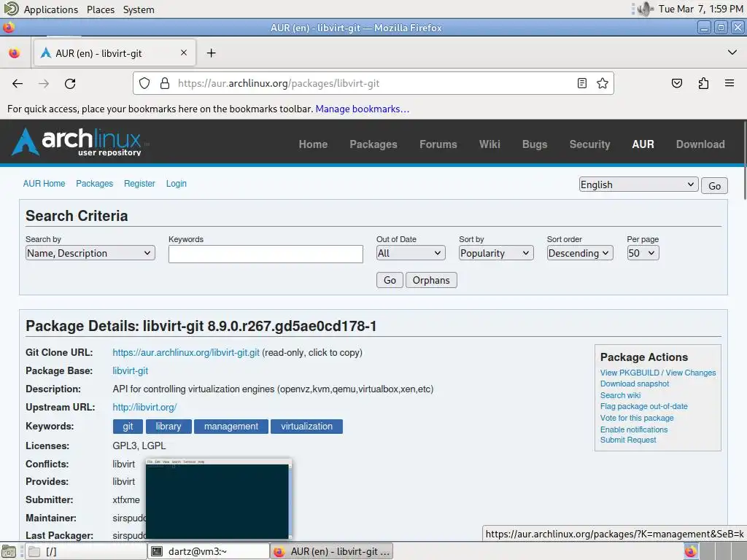747x560 pixels.
Task: Click the browser forward arrow
Action: pyautogui.click(x=44, y=84)
